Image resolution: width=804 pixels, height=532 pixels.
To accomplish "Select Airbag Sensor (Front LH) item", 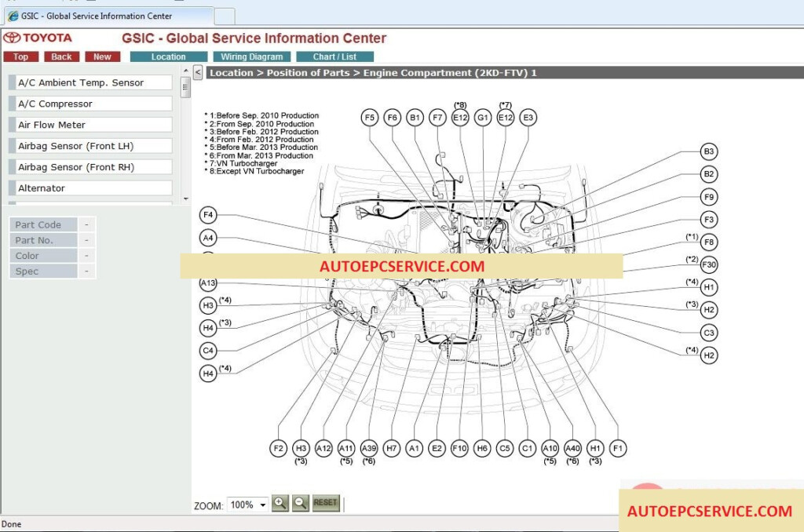I will pos(90,146).
